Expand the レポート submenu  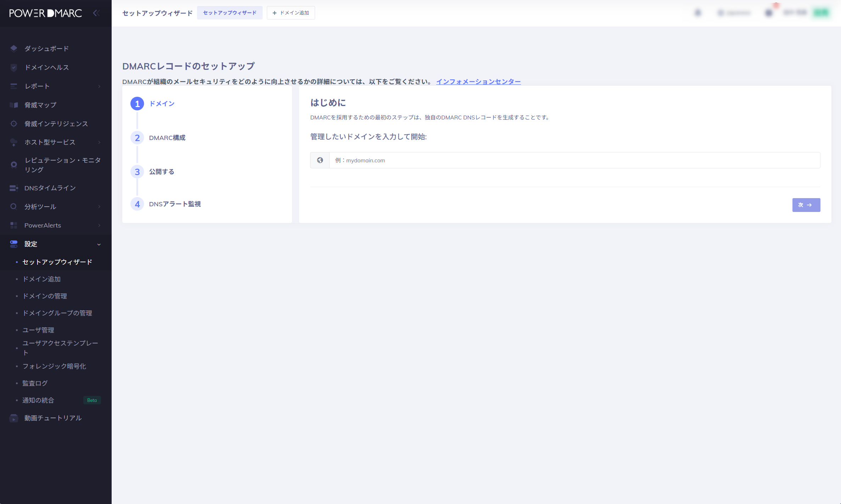click(99, 86)
